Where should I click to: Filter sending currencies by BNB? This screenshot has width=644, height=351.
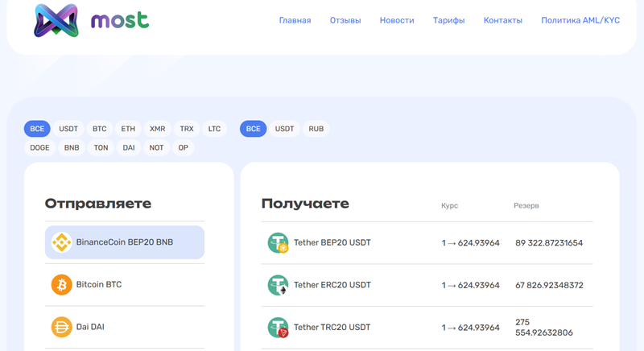[72, 148]
